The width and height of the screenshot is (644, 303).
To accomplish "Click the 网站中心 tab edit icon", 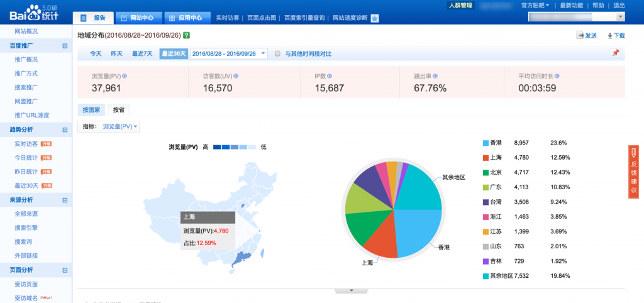I will [x=124, y=18].
